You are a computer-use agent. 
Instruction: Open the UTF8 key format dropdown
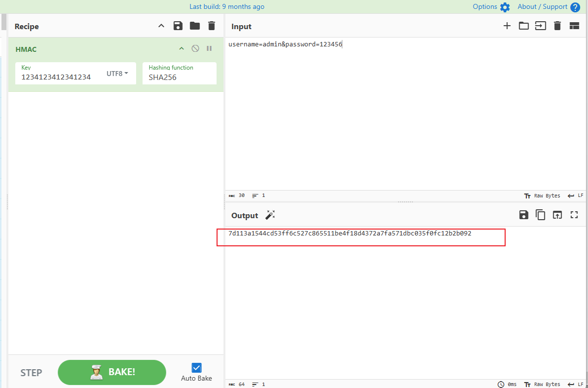(x=117, y=74)
